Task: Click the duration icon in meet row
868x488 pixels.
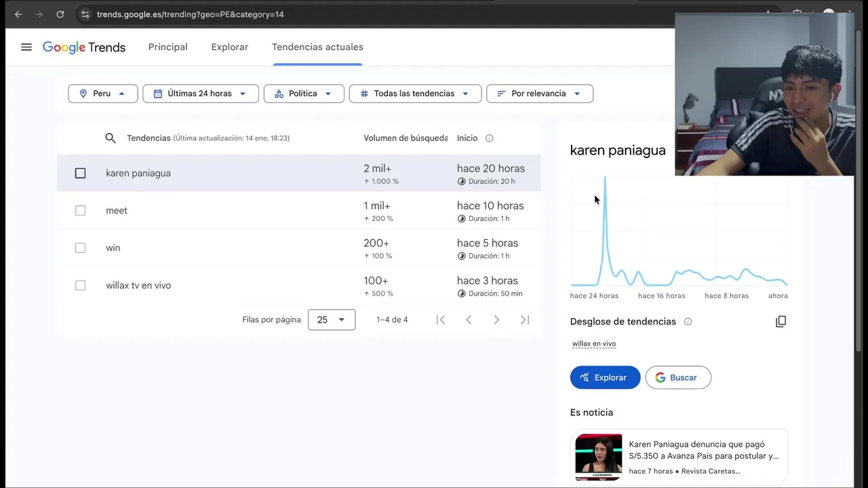Action: click(462, 219)
